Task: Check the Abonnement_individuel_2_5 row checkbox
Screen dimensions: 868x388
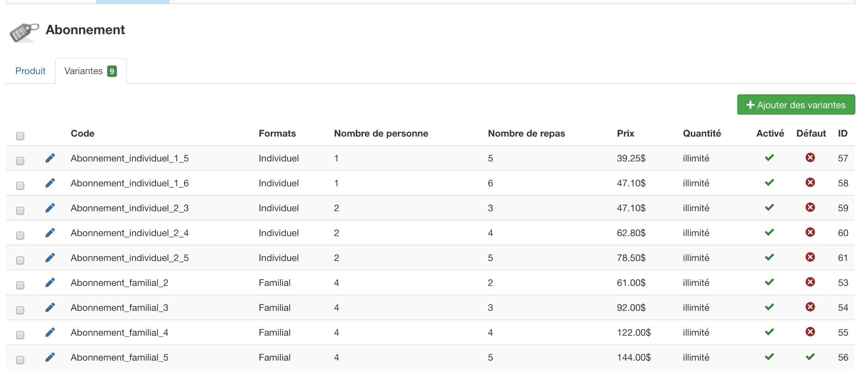Action: 20,260
